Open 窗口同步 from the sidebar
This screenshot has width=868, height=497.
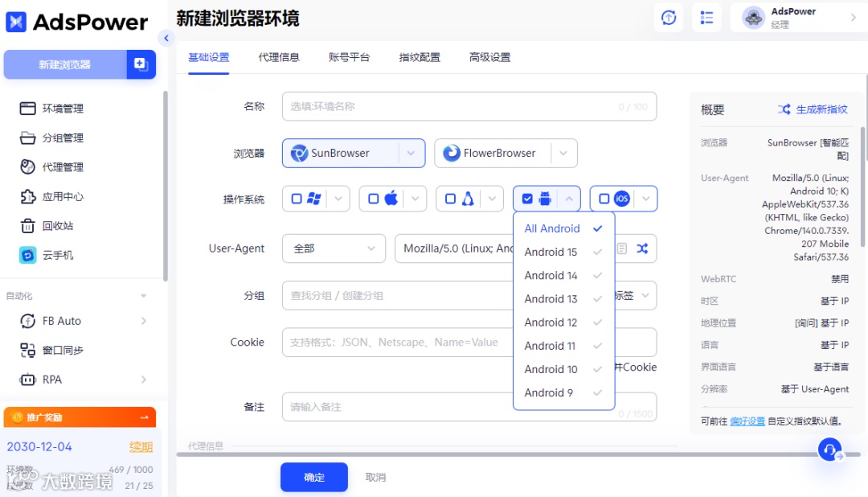(x=52, y=350)
